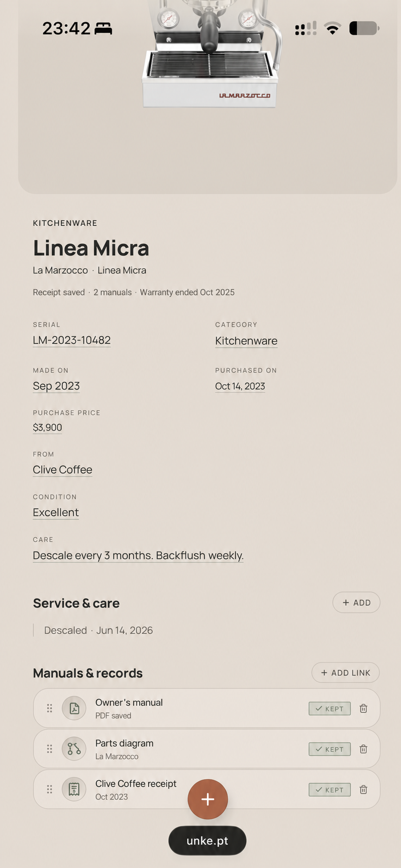The width and height of the screenshot is (401, 868).
Task: Pick the Oct 14, 2023 purchase date
Action: point(240,386)
